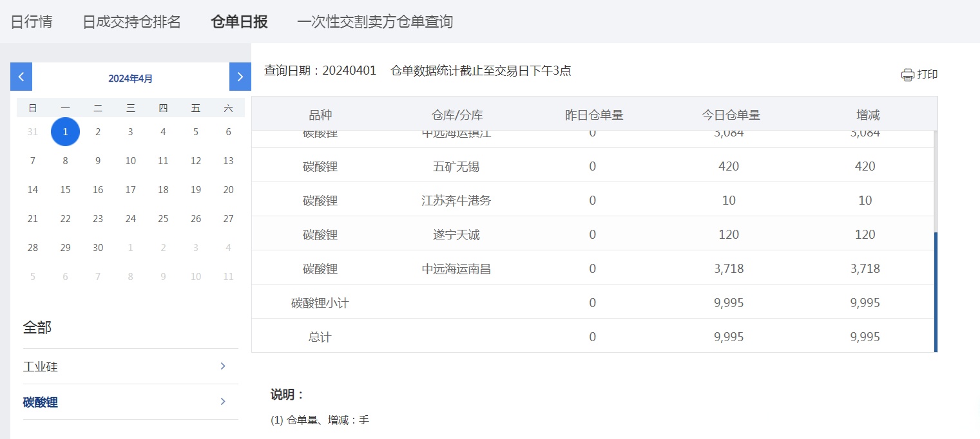Viewport: 980px width, 439px height.
Task: Select April 15 on the calendar
Action: [x=65, y=189]
